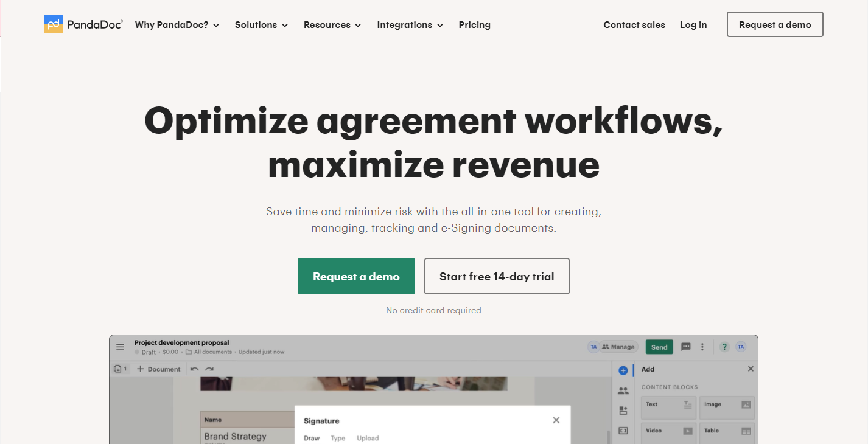
Task: Click the redo arrow in the editor toolbar
Action: pos(209,369)
